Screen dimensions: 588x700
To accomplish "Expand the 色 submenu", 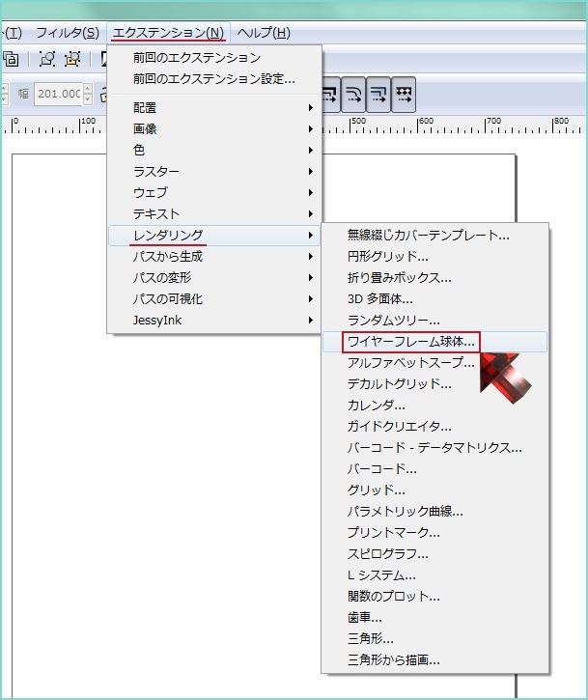I will click(x=213, y=150).
